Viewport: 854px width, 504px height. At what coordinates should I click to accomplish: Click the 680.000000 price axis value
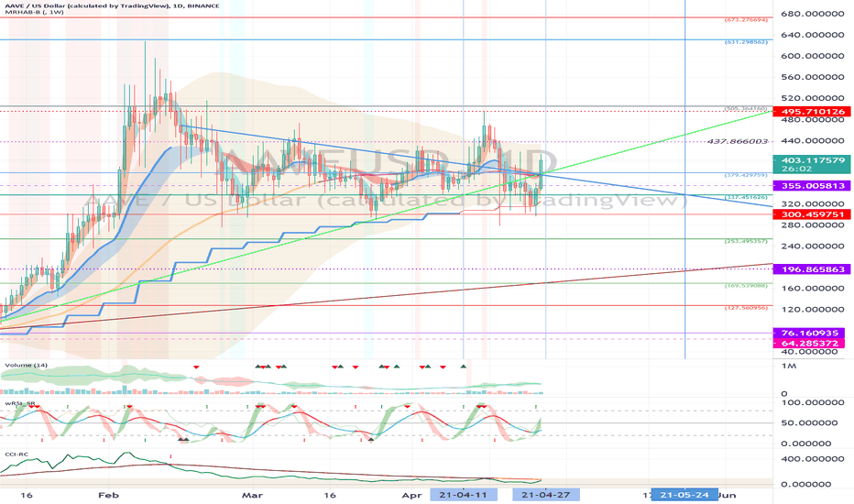(812, 14)
